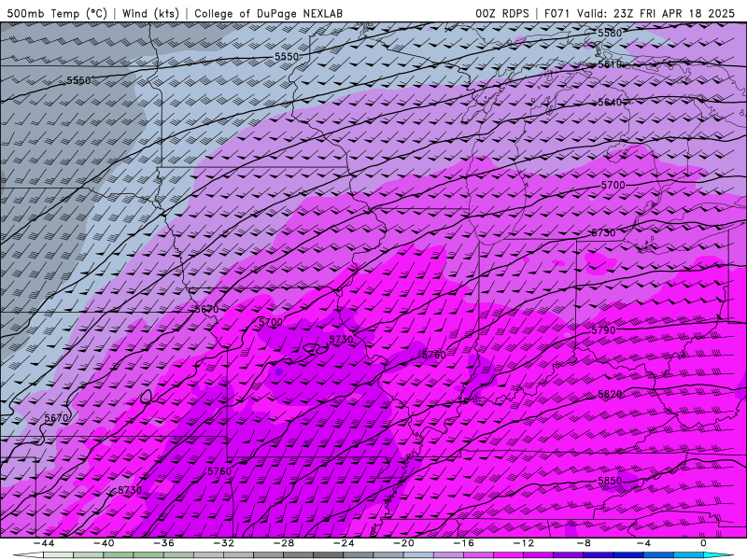Click the 5820 height contour label
The width and height of the screenshot is (747, 560).
point(610,394)
